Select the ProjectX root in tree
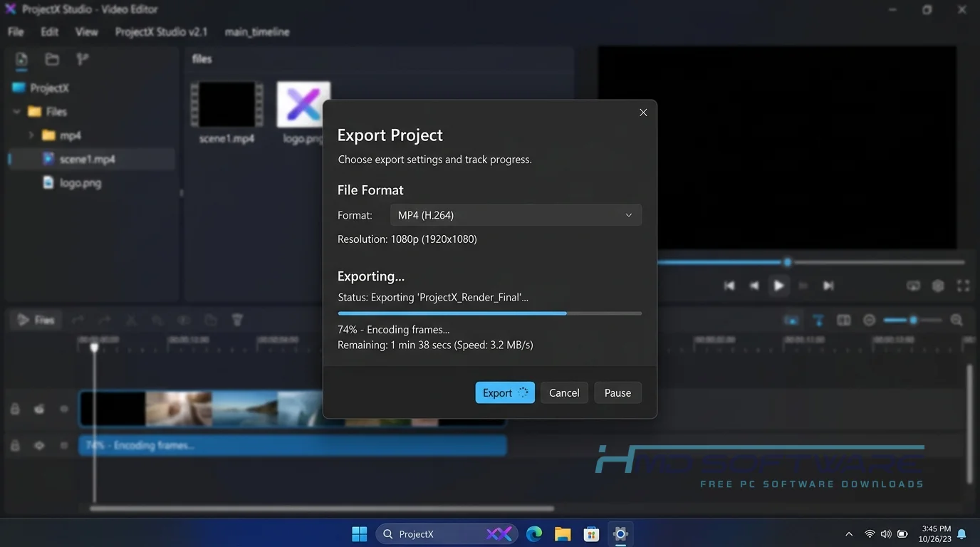Image resolution: width=980 pixels, height=547 pixels. (x=41, y=88)
